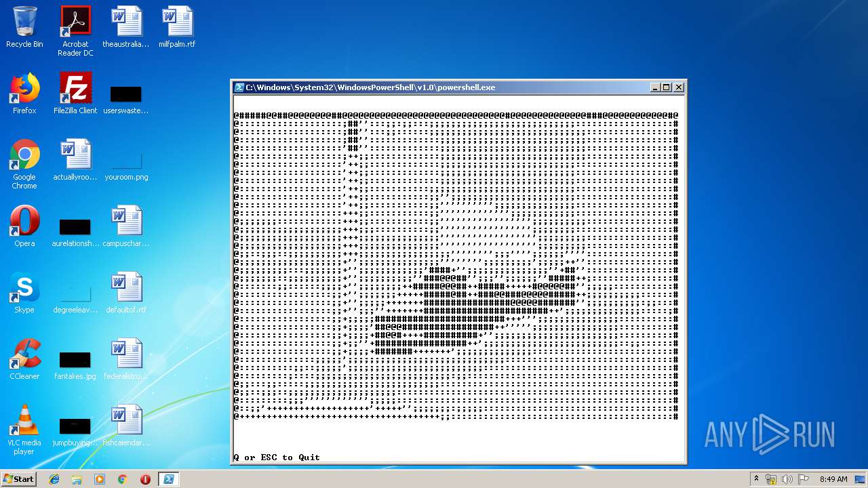Viewport: 868px width, 488px height.
Task: Launch Google Chrome desktop shortcut
Action: [24, 164]
